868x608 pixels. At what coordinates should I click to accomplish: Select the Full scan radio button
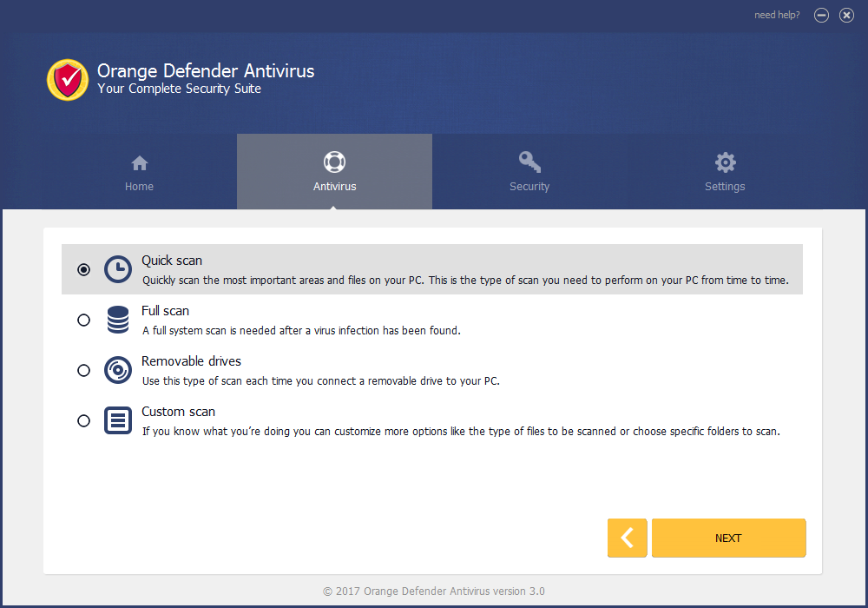pyautogui.click(x=83, y=320)
